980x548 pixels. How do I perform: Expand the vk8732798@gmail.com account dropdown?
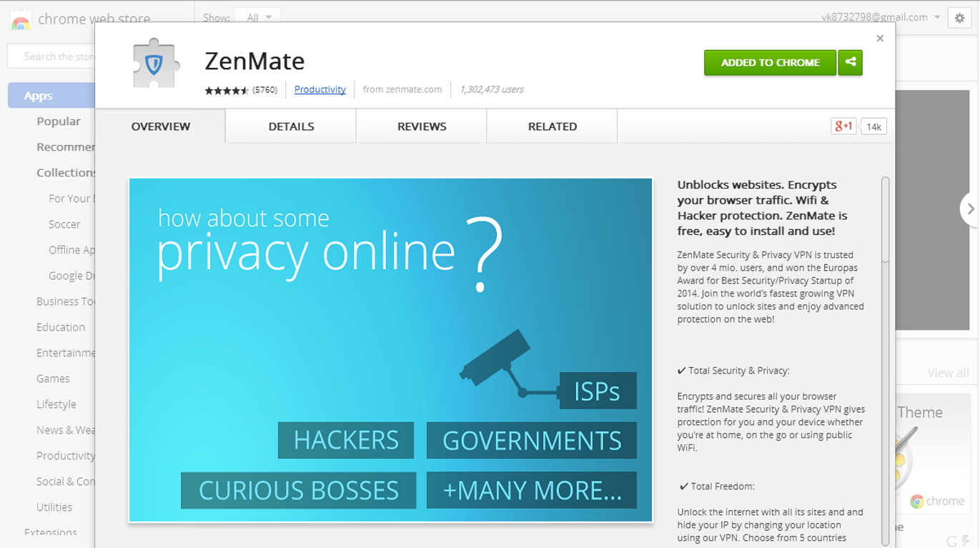pyautogui.click(x=881, y=17)
